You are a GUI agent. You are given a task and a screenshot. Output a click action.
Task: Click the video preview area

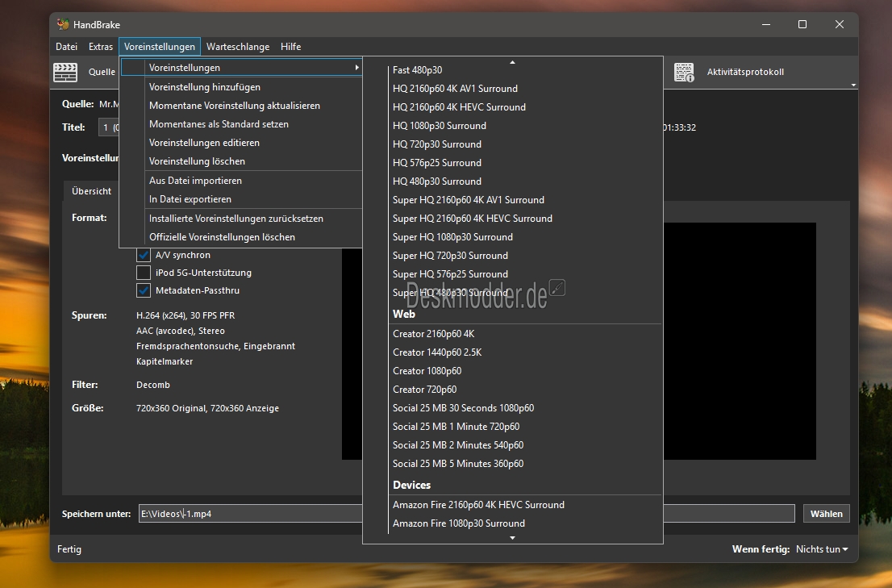(x=740, y=341)
